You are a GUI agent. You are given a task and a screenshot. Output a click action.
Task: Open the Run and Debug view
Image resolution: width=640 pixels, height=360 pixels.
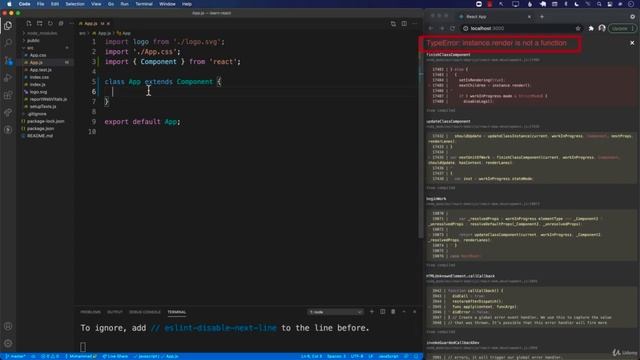click(8, 78)
